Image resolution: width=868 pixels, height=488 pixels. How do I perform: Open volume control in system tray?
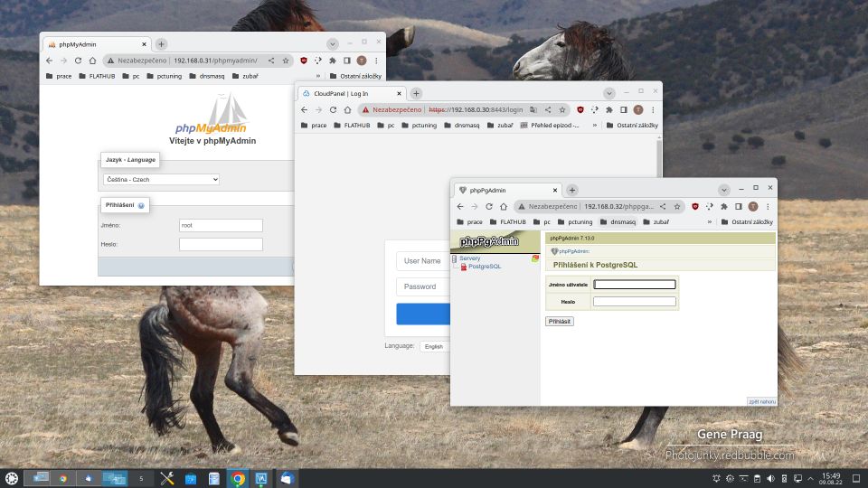[x=770, y=478]
